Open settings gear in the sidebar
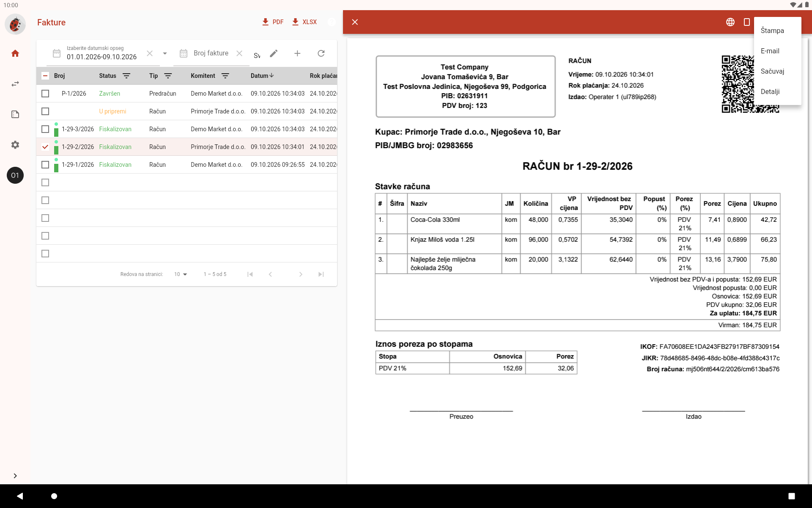This screenshot has width=812, height=508. pyautogui.click(x=15, y=145)
